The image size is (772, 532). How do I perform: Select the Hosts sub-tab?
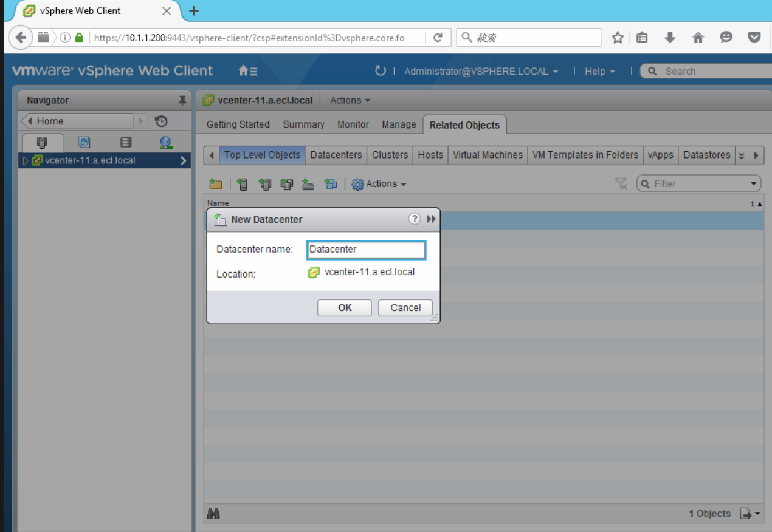pos(430,155)
